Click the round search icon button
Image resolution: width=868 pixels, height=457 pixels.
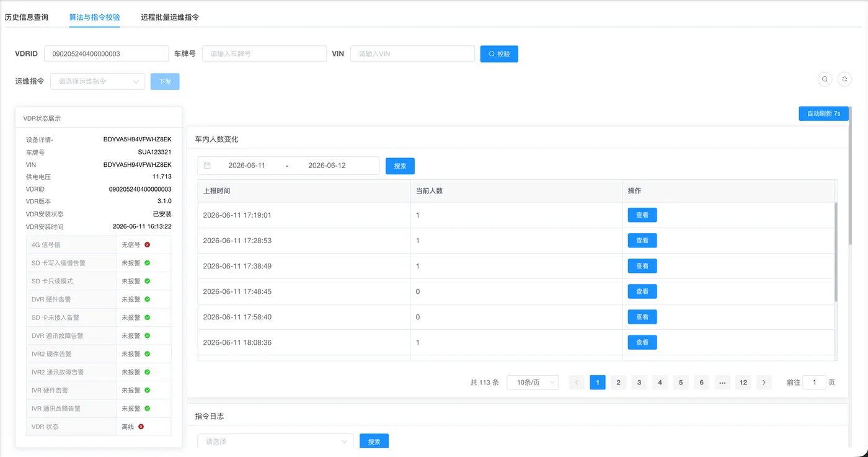(825, 79)
